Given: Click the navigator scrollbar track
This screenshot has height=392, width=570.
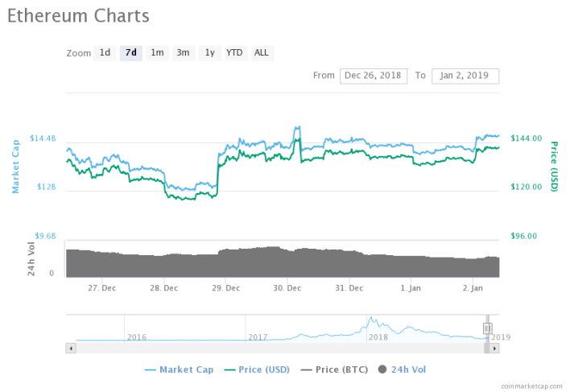Looking at the screenshot, I should (x=282, y=349).
